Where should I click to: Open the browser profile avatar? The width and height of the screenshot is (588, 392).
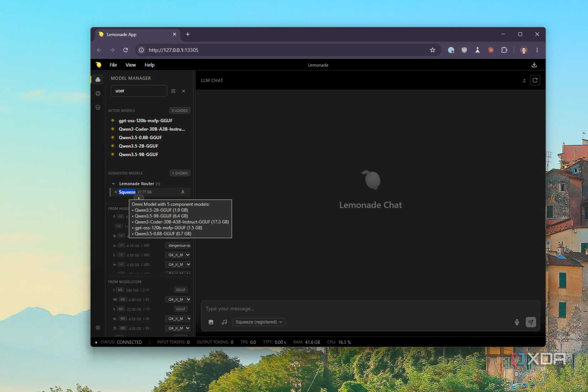pos(523,50)
